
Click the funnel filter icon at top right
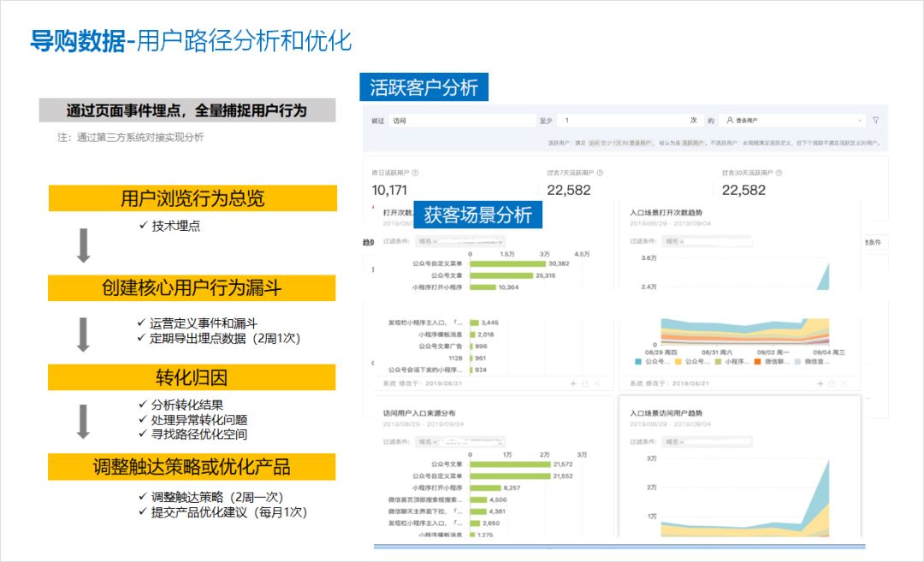(x=876, y=120)
